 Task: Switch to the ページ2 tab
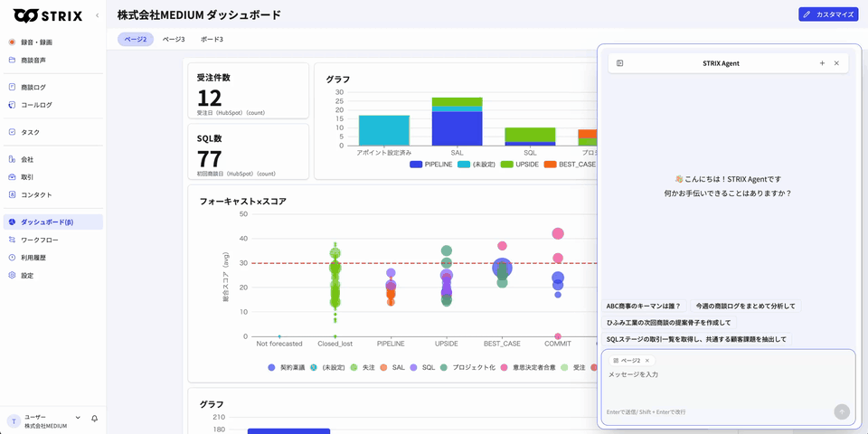point(136,39)
